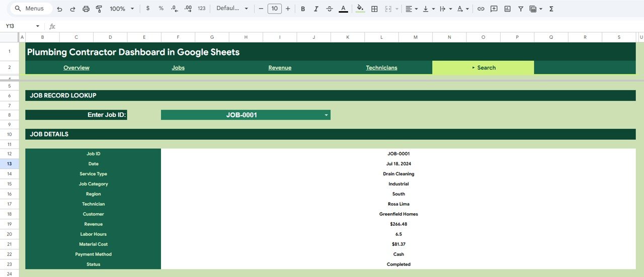Click the font size field showing 10
Screen dimensions: 644x277
[x=274, y=9]
